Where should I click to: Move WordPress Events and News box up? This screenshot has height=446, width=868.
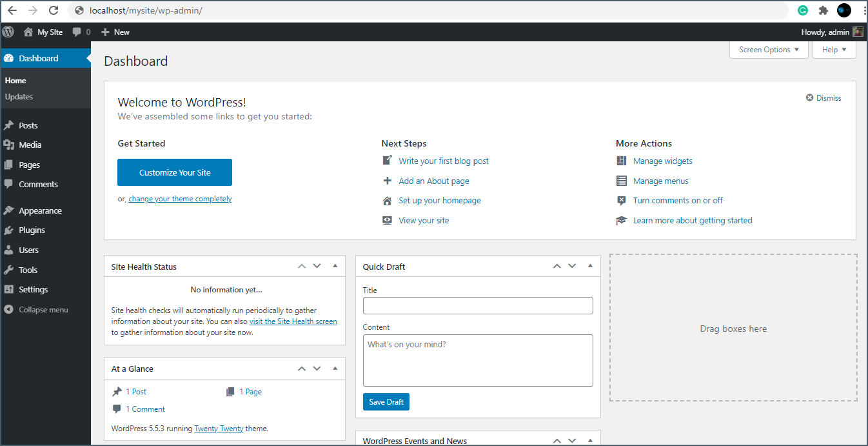pyautogui.click(x=557, y=441)
